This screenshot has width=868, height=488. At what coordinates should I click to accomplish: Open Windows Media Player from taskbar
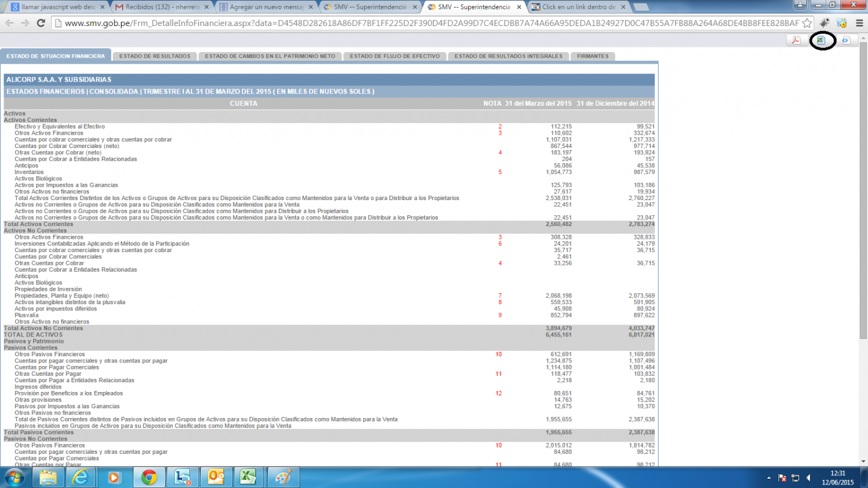click(x=115, y=478)
